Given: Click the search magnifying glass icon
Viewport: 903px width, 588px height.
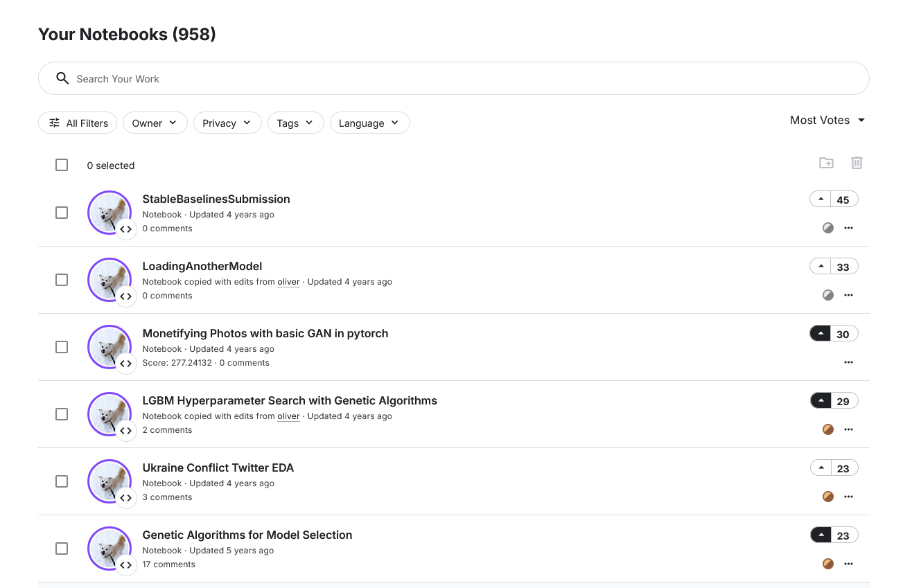Looking at the screenshot, I should 62,78.
